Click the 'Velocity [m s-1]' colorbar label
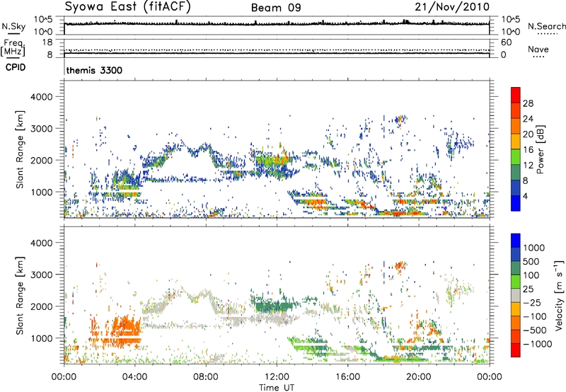This screenshot has height=392, width=566. click(559, 295)
